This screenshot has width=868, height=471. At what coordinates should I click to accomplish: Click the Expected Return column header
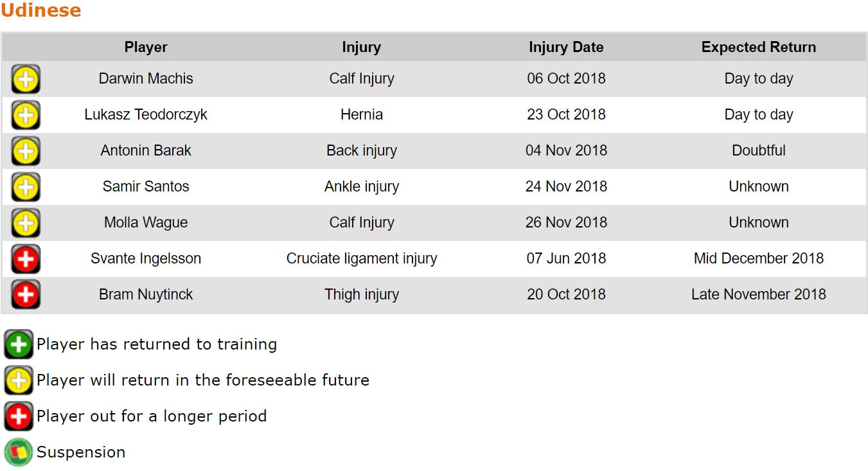coord(758,48)
